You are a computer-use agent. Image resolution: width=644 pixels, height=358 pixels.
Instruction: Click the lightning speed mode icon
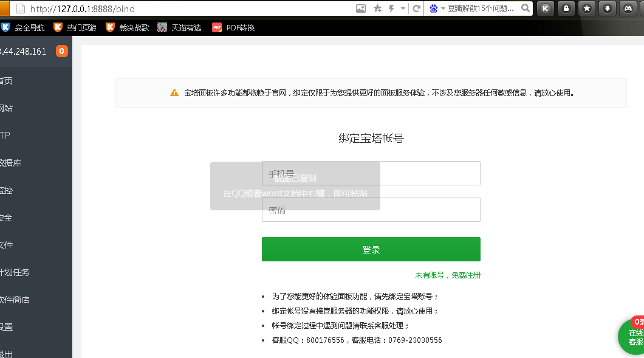point(391,9)
